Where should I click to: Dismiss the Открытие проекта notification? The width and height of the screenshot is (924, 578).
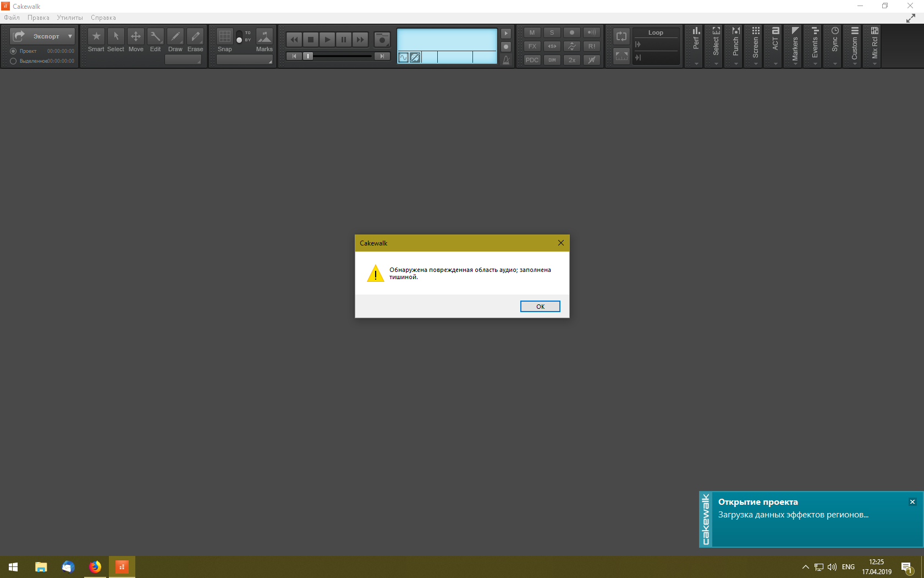click(x=912, y=502)
